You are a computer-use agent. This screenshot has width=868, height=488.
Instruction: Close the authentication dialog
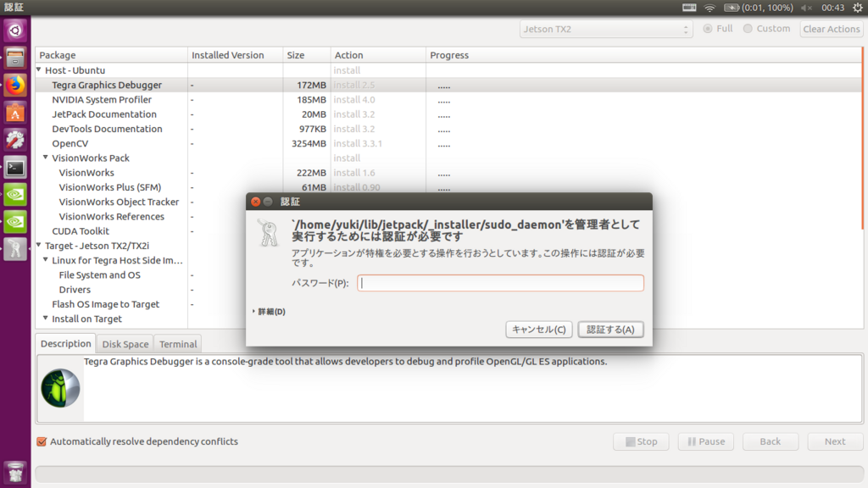[256, 202]
